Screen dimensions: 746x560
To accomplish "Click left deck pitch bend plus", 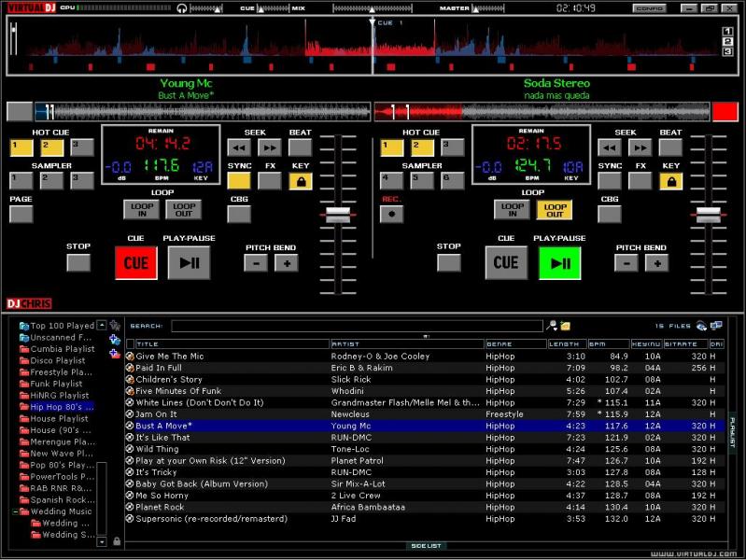I will pos(287,263).
